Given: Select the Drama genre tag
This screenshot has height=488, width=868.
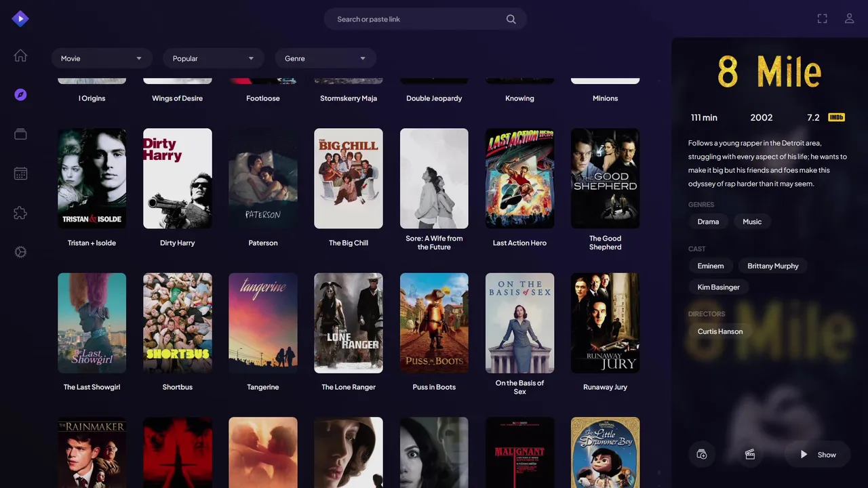Looking at the screenshot, I should [708, 222].
